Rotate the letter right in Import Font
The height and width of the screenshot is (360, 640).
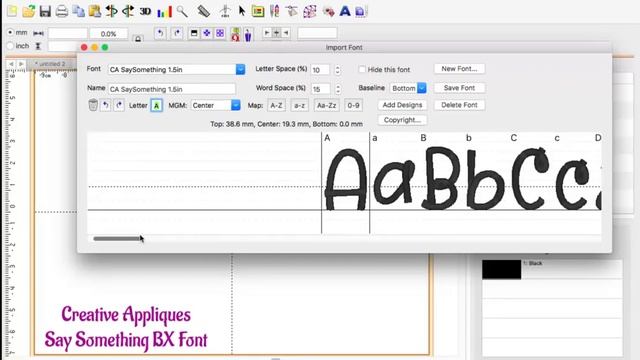119,105
